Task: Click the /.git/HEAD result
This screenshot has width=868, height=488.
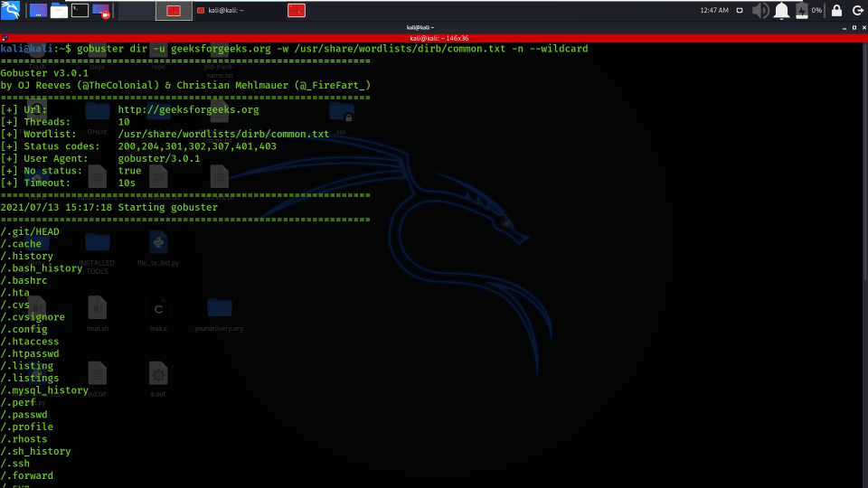Action: point(30,231)
